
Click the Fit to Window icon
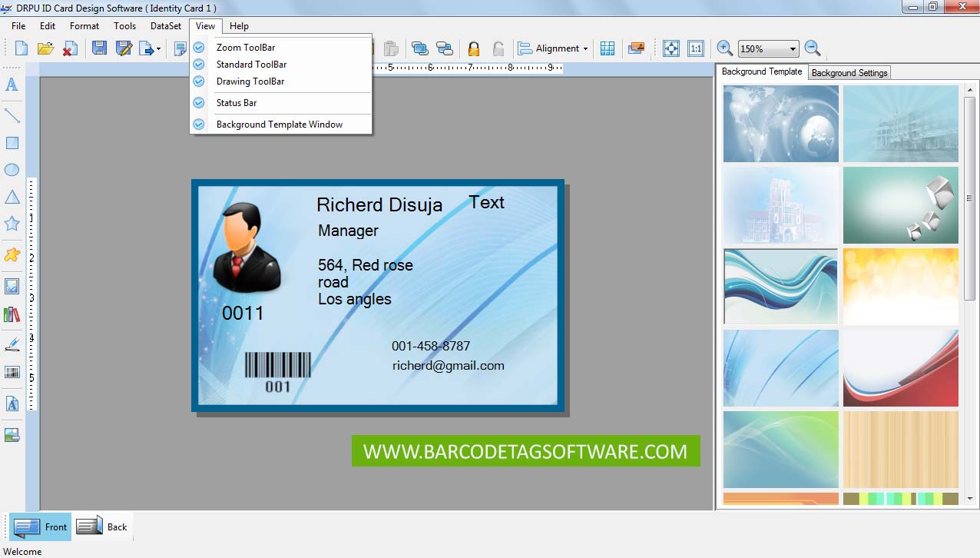[671, 48]
